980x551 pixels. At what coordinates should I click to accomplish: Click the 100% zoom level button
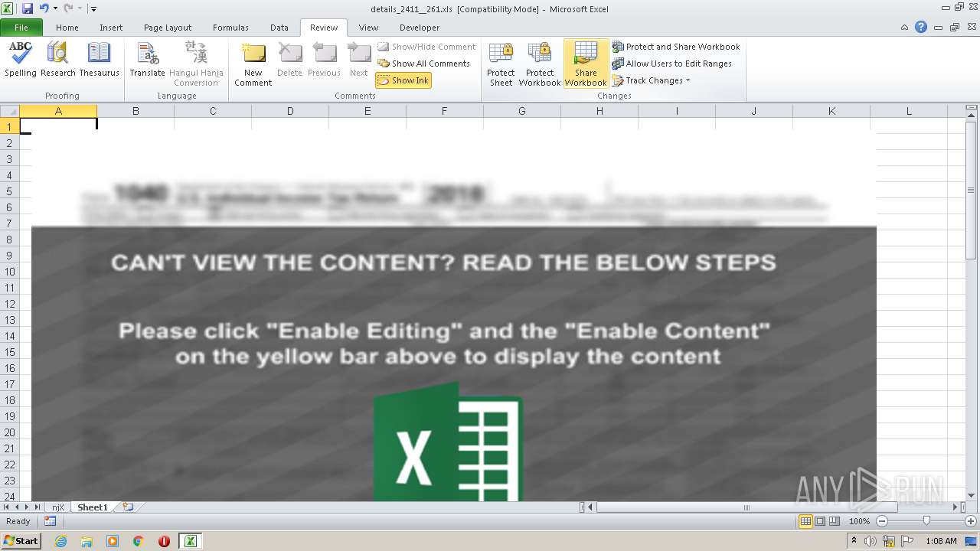tap(859, 521)
